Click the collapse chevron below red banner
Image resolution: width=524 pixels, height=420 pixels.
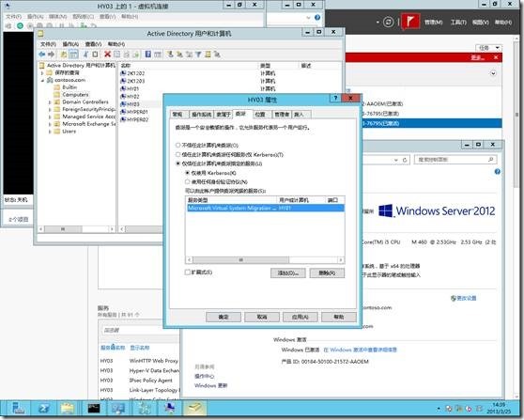click(493, 73)
